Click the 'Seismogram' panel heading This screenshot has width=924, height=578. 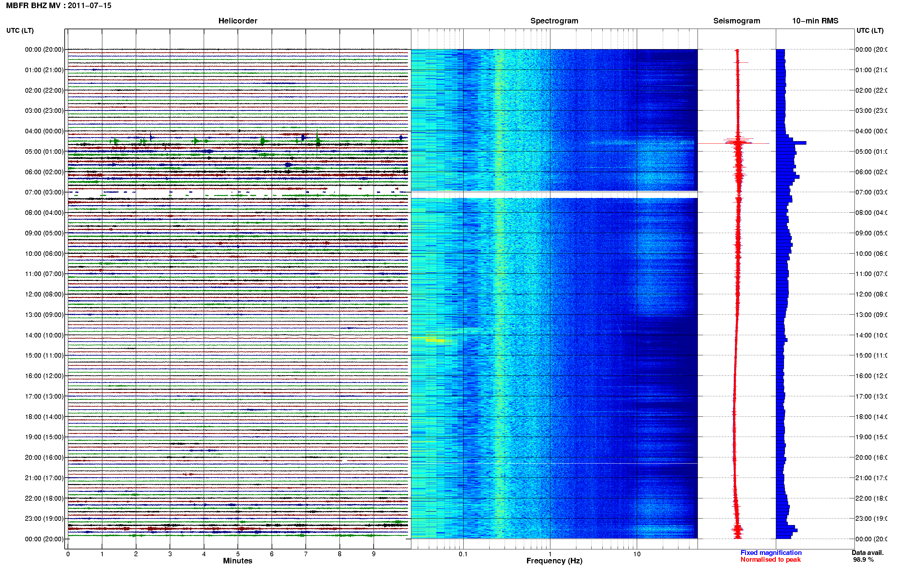coord(737,21)
